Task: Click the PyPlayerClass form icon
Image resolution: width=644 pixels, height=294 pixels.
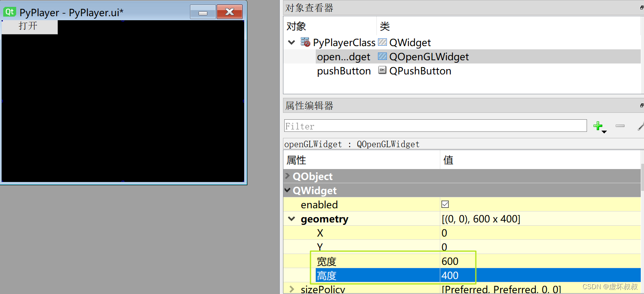Action: pyautogui.click(x=305, y=42)
